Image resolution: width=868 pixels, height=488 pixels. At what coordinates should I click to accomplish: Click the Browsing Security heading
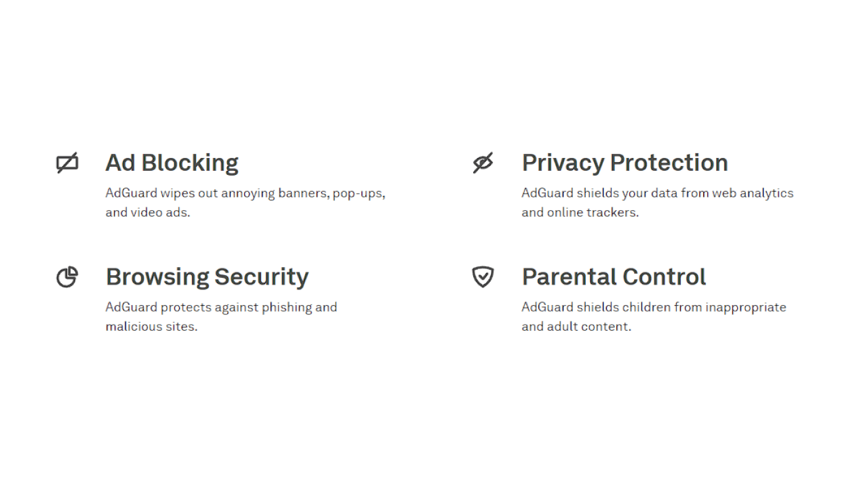tap(207, 277)
